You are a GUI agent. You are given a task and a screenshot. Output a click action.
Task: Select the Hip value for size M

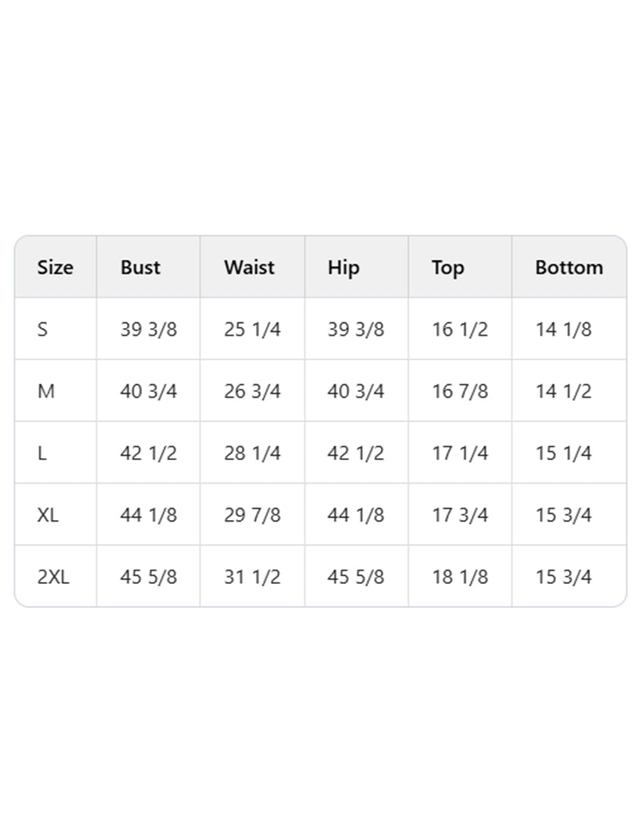356,391
